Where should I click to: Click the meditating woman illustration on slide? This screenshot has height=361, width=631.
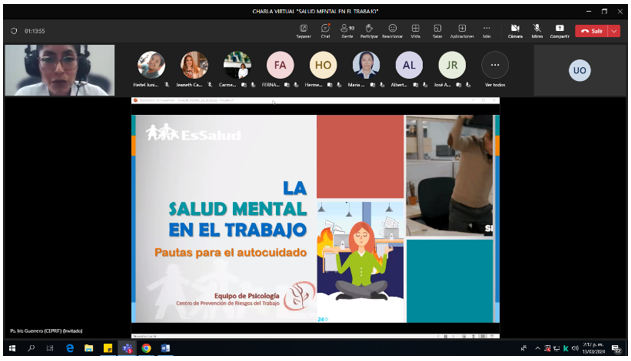pos(360,262)
